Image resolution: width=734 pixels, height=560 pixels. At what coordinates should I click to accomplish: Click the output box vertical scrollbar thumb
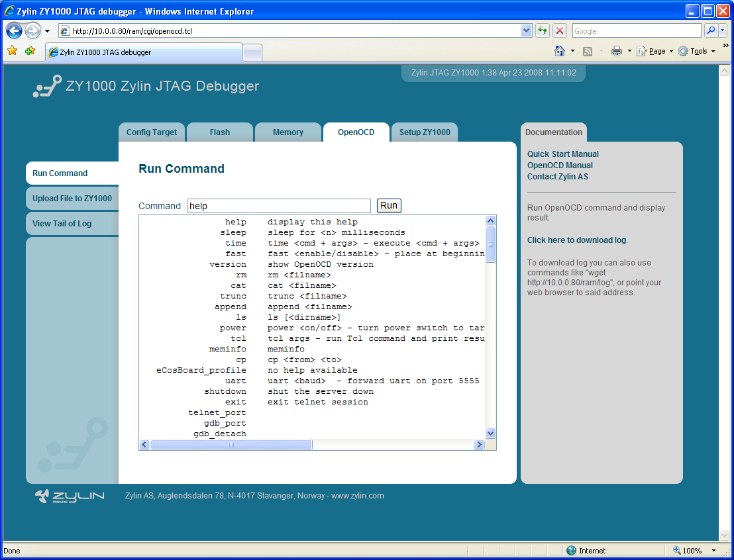(490, 244)
